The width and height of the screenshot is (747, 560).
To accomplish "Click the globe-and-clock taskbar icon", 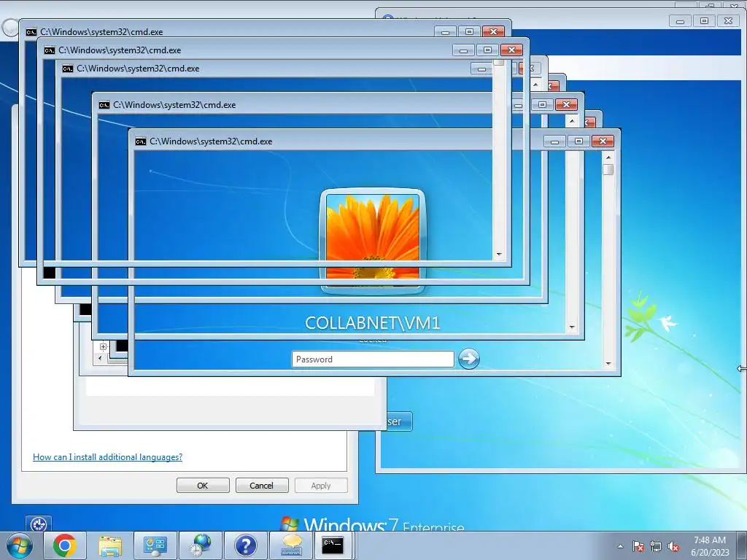I will pyautogui.click(x=201, y=545).
